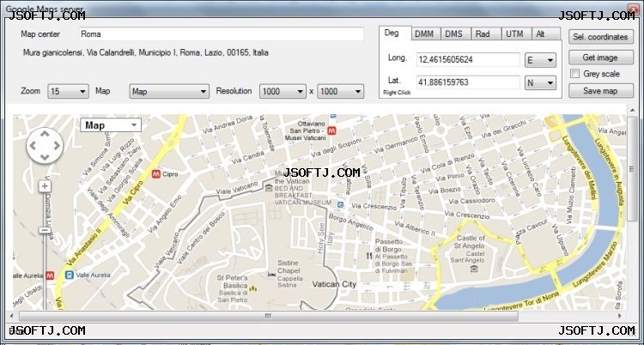This screenshot has height=345, width=644.
Task: Click the Borgo Angelico street label
Action: [x=350, y=221]
